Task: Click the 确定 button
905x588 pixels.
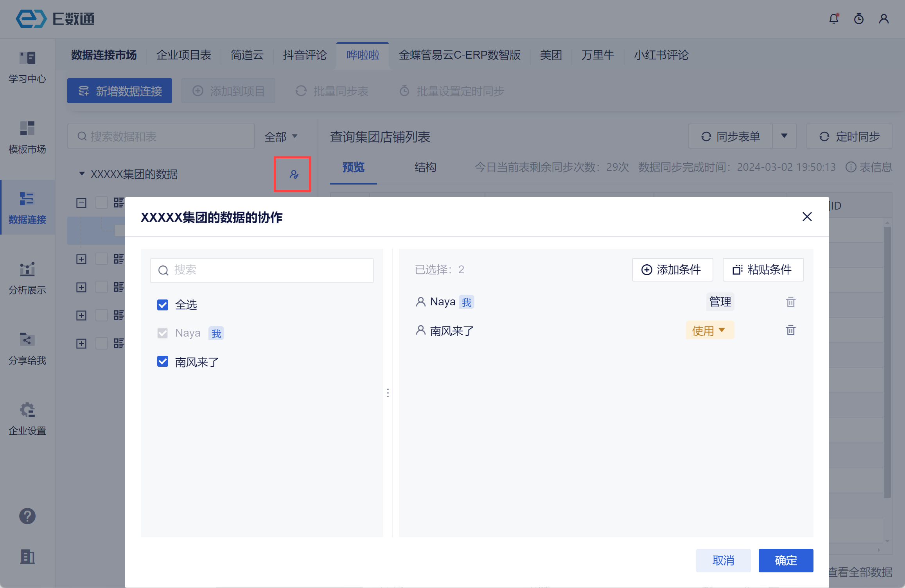Action: 785,560
